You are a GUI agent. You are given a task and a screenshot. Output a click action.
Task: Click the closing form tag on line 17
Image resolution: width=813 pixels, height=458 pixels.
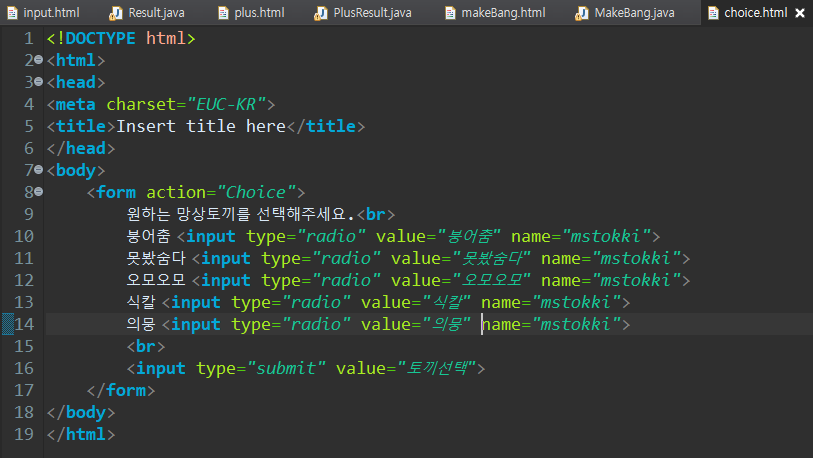pyautogui.click(x=121, y=390)
